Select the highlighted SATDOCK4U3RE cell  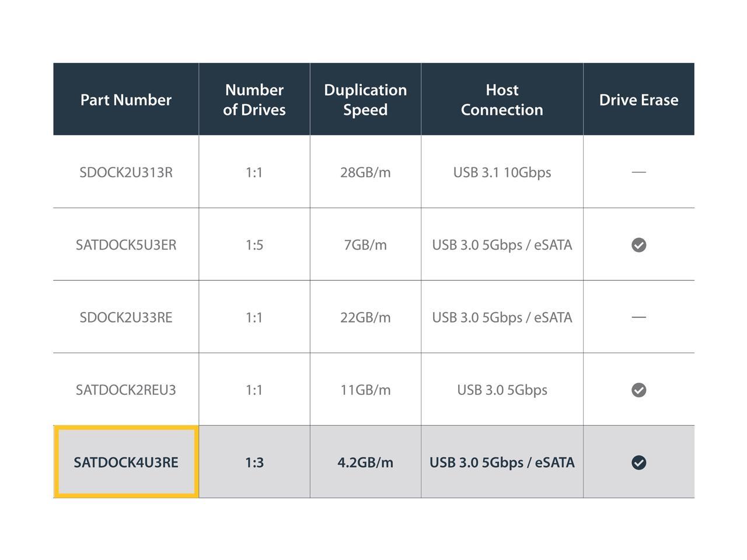[x=125, y=463]
